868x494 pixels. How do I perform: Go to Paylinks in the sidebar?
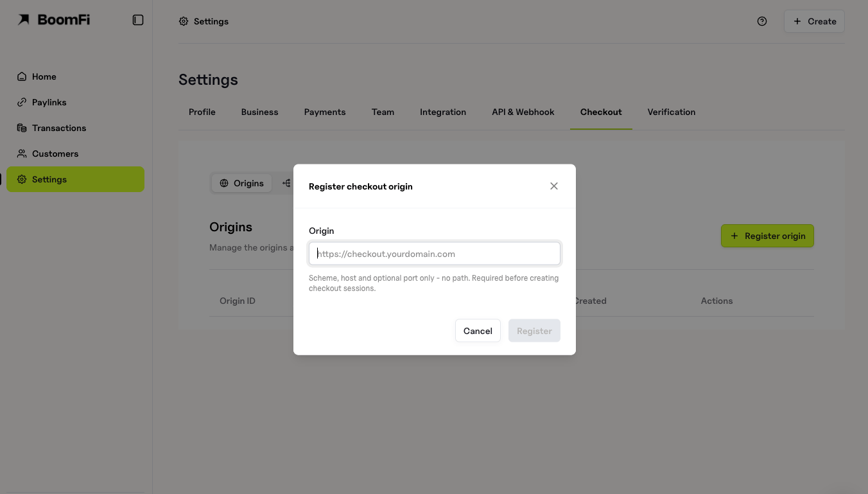76,102
